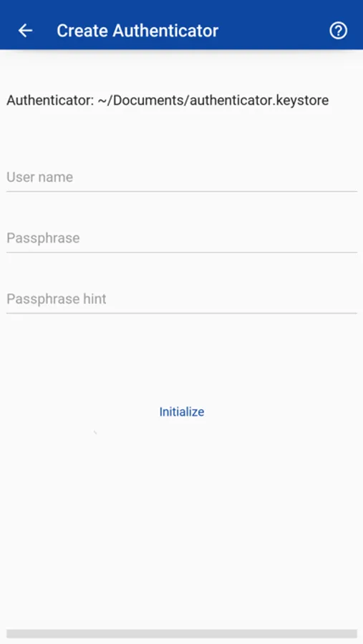The image size is (363, 644).
Task: Click the circled question mark icon
Action: click(339, 30)
